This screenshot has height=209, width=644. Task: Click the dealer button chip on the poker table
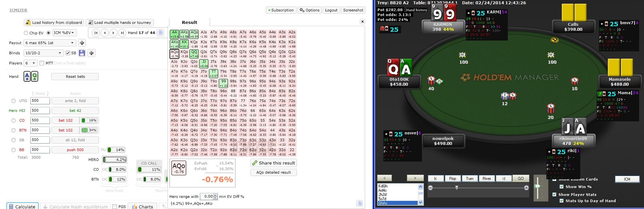(554, 40)
